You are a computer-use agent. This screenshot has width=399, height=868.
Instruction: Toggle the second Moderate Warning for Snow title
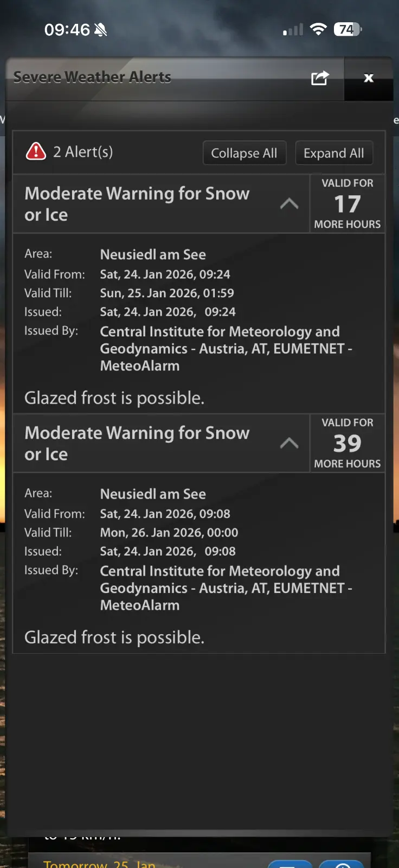(137, 443)
